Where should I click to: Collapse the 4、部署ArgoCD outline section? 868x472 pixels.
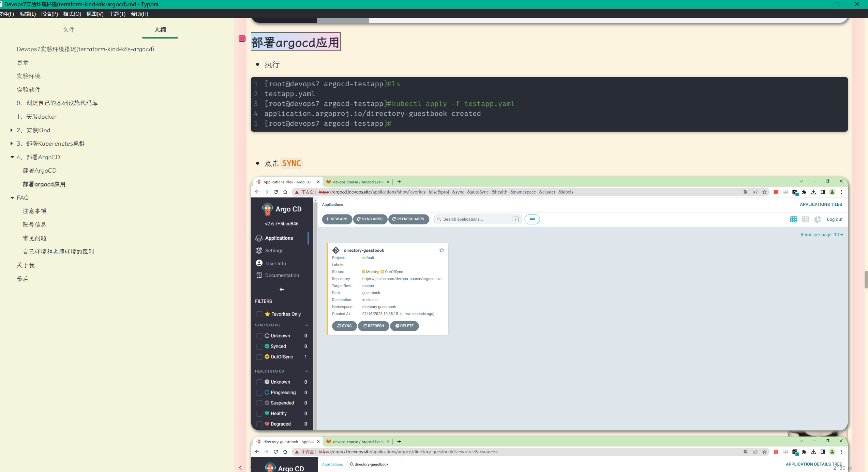pyautogui.click(x=12, y=157)
